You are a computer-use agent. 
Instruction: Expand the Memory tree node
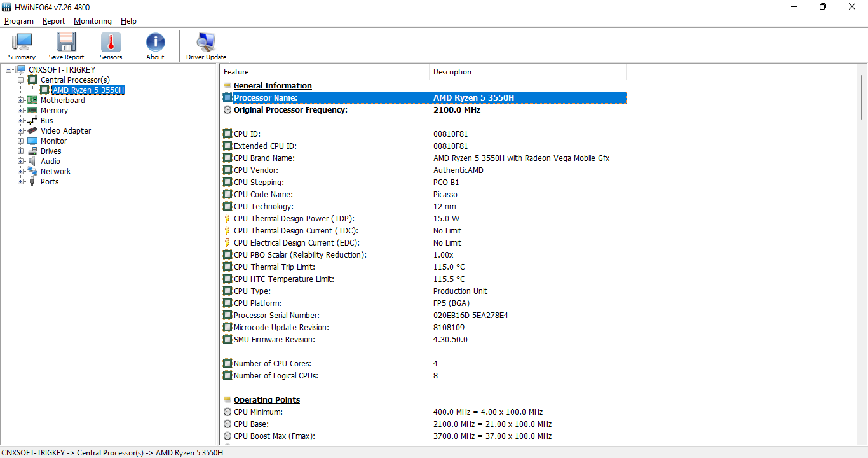tap(21, 110)
